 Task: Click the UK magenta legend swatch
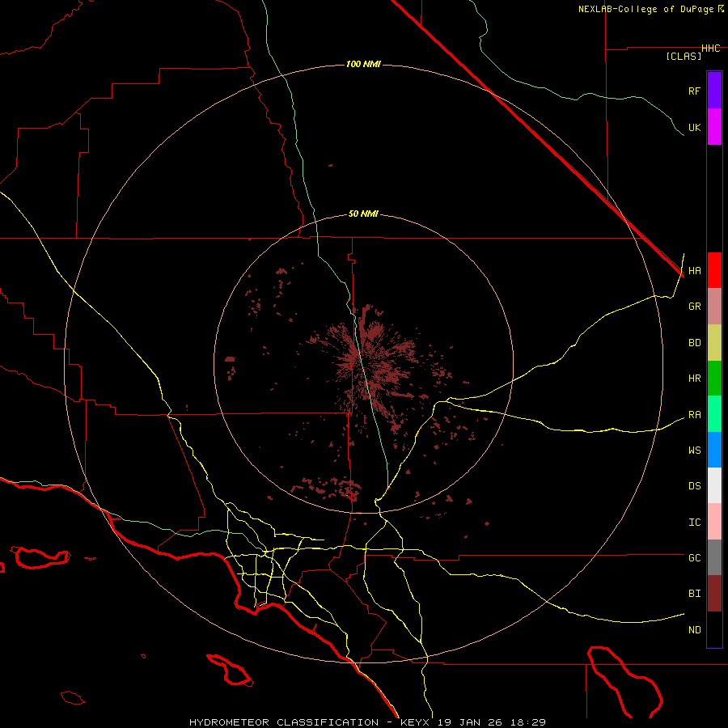(714, 127)
